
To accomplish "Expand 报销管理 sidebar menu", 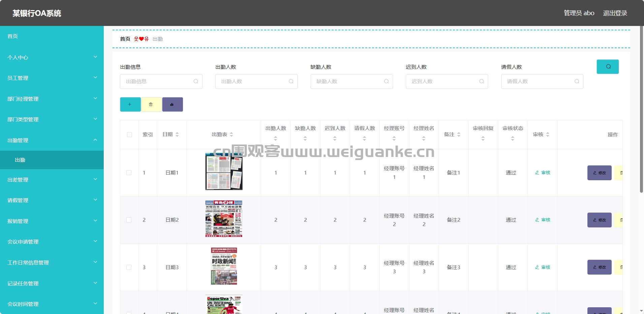I will 52,221.
